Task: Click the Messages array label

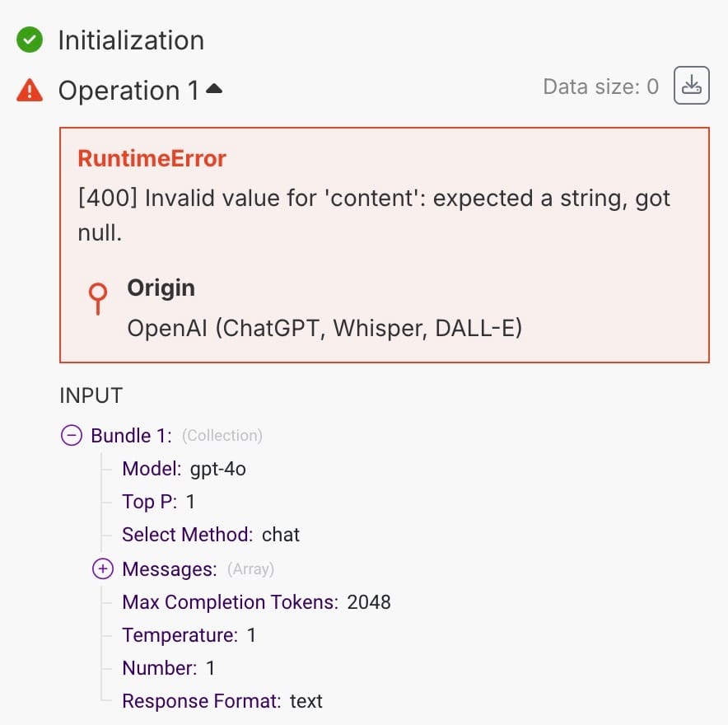Action: click(170, 569)
